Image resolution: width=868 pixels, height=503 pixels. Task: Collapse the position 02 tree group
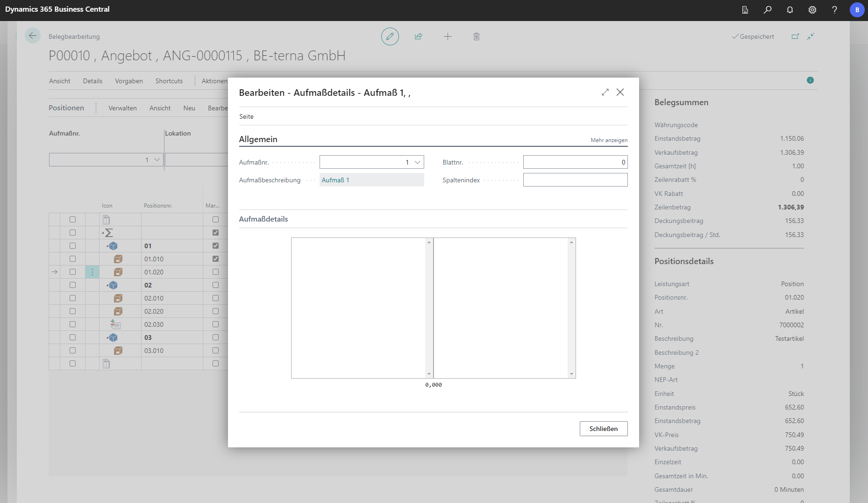[x=107, y=285]
